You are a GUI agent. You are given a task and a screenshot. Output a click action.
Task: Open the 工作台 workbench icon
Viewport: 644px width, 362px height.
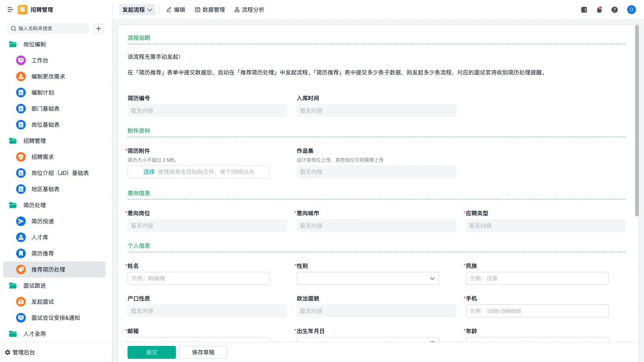pyautogui.click(x=21, y=60)
